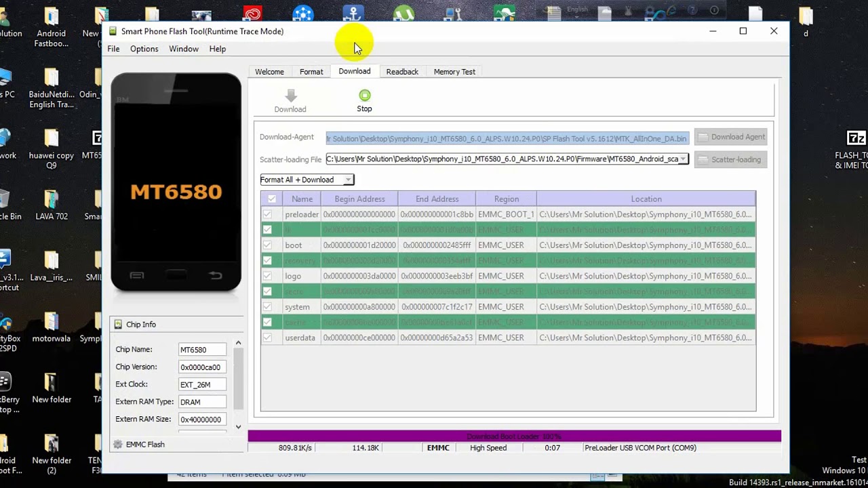868x488 pixels.
Task: Click the Chip Version field 0x0000ca00
Action: [202, 367]
